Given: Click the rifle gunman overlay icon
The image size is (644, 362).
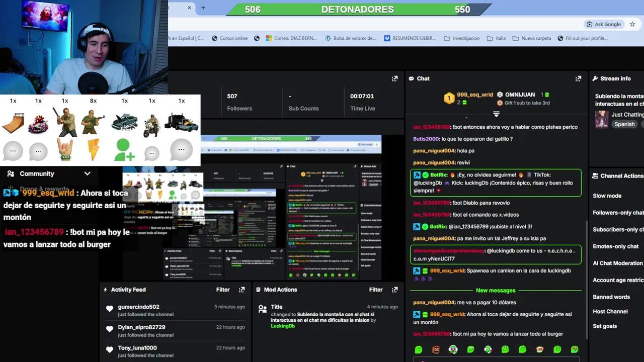Looking at the screenshot, I should tap(93, 122).
